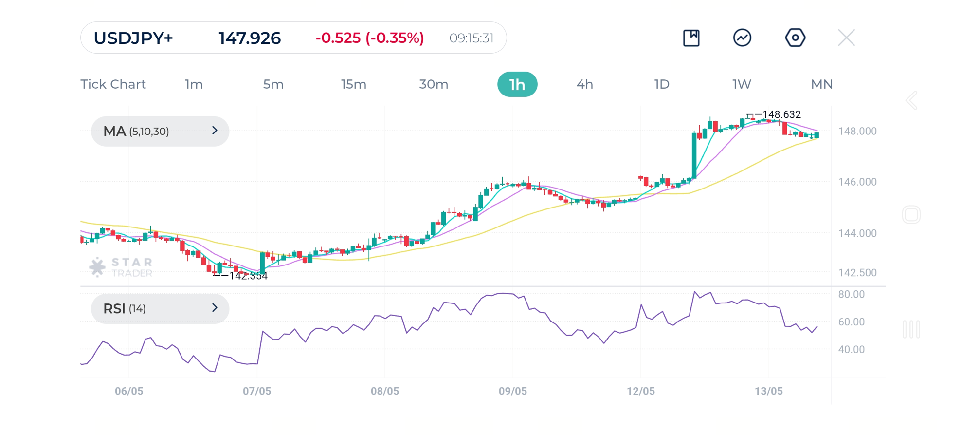The height and width of the screenshot is (435, 980).
Task: Switch to the 4h timeframe
Action: (584, 84)
